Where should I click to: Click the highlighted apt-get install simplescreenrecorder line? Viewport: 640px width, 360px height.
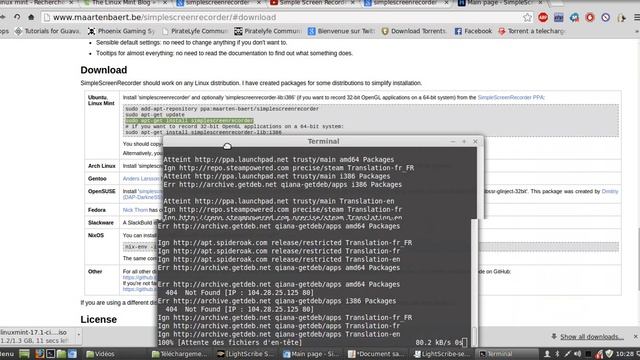tap(189, 121)
